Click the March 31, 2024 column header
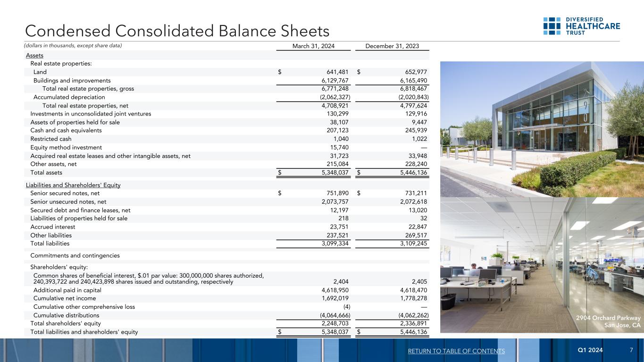The width and height of the screenshot is (644, 362). pos(314,46)
